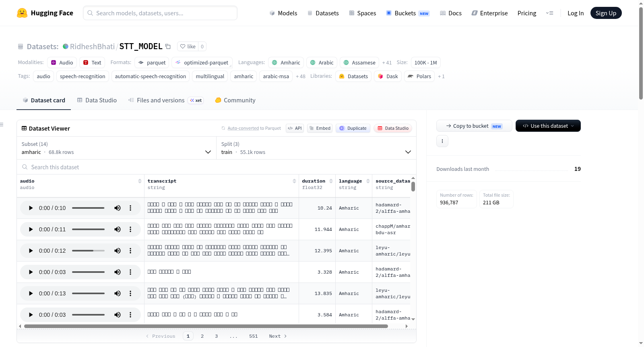Open Enterprise in the top navigation

point(490,13)
